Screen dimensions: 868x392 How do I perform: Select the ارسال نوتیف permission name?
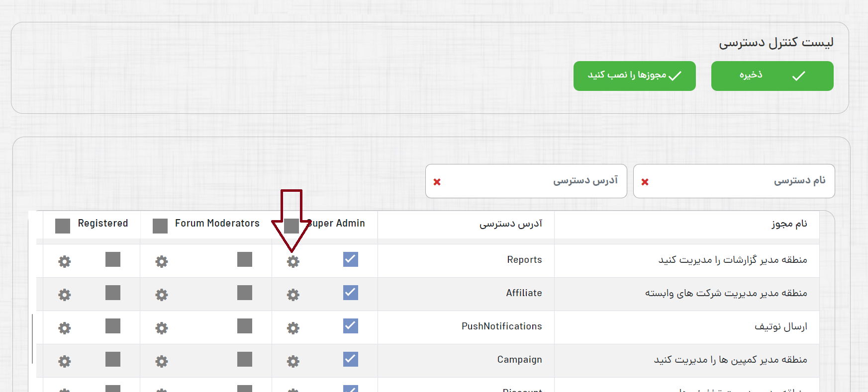[781, 326]
